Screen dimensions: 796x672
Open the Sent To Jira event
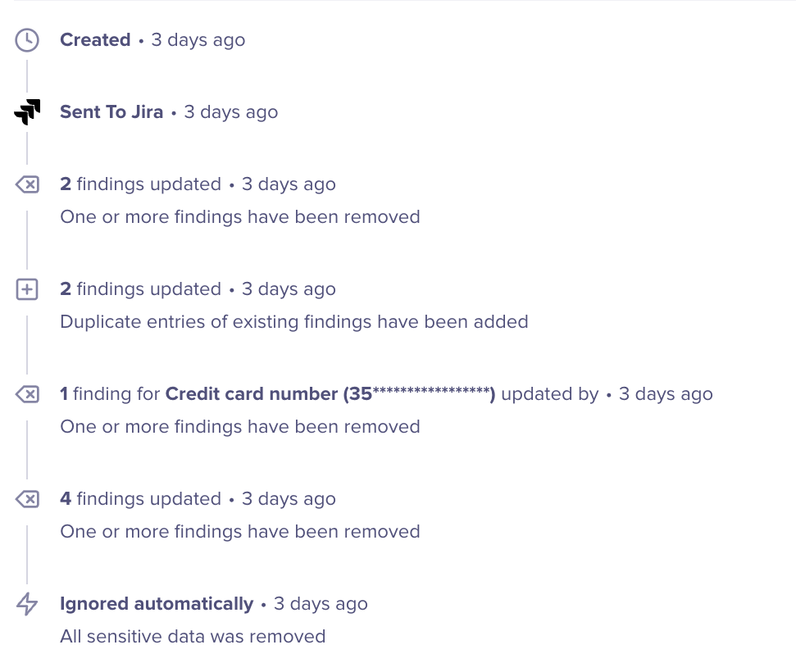pos(111,112)
